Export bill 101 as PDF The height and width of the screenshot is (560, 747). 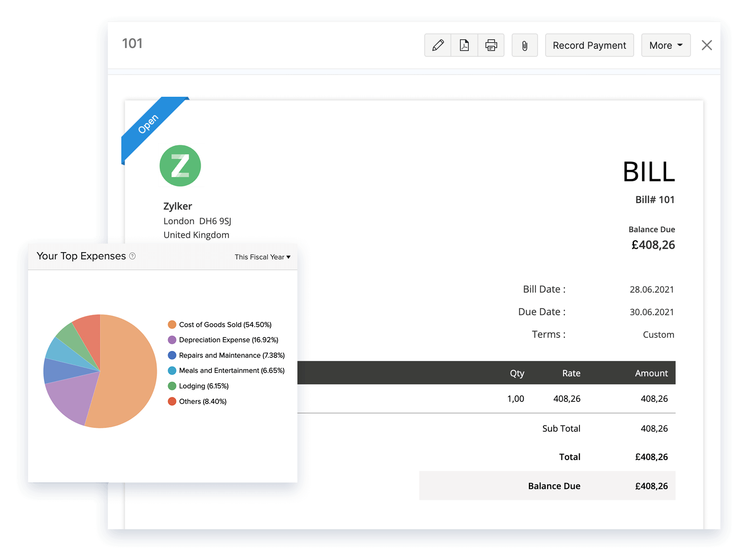pyautogui.click(x=464, y=45)
